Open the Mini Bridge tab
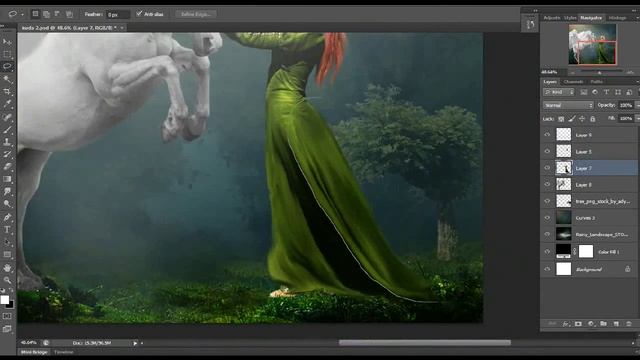 click(x=34, y=352)
